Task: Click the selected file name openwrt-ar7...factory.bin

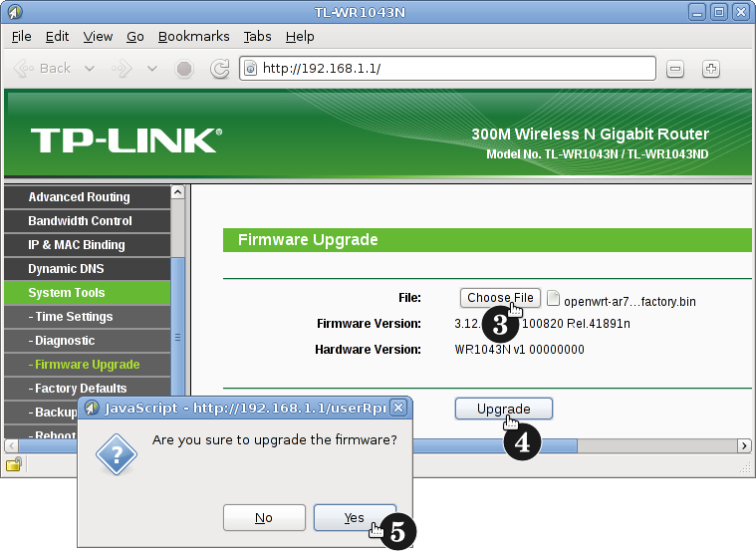Action: coord(630,302)
